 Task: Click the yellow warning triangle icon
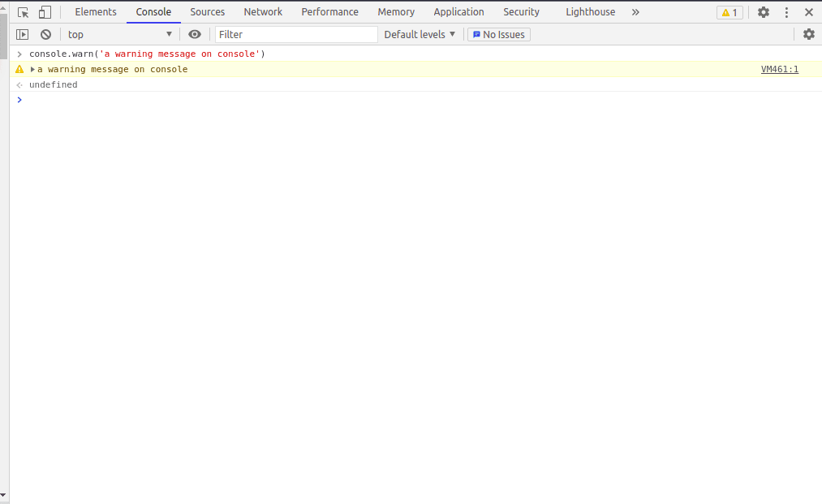19,69
